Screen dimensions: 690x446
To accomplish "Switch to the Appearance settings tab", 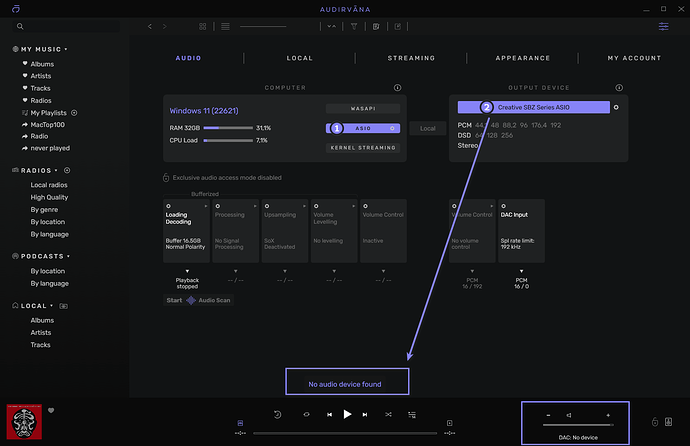I will point(523,58).
